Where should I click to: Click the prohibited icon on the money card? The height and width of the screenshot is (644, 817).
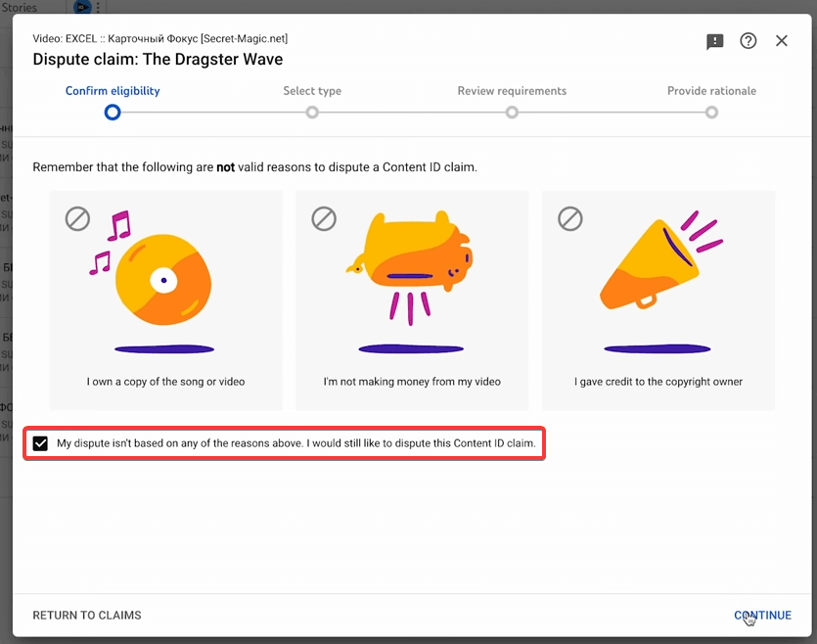coord(324,219)
